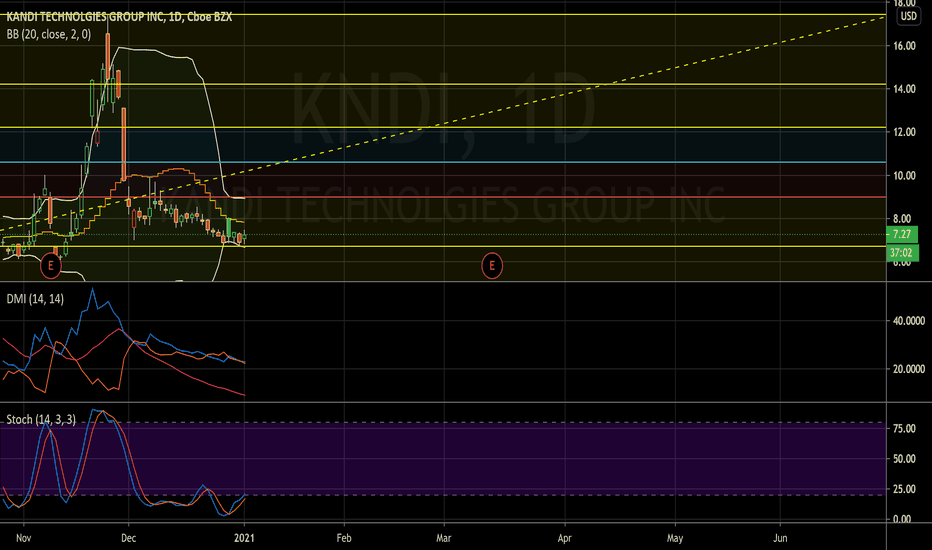Click the 25.00 Stoch scale label
This screenshot has width=932, height=550.
[x=904, y=489]
